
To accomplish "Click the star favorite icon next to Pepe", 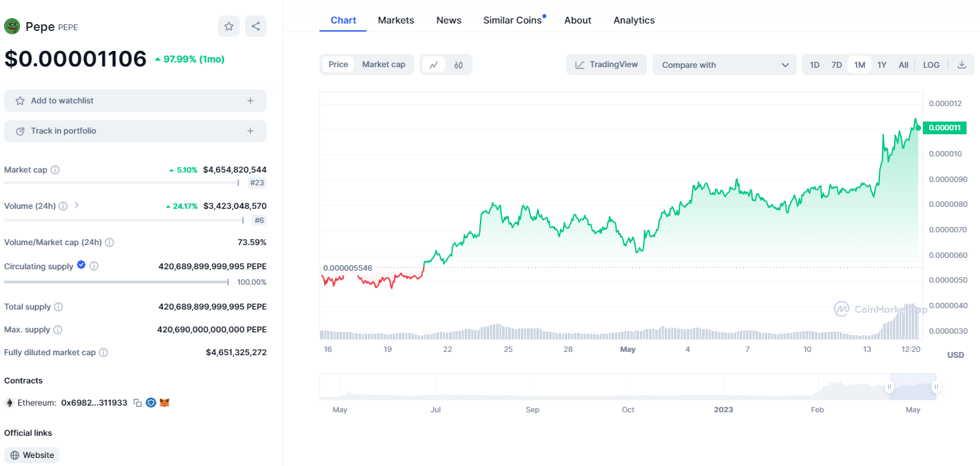I will point(229,26).
